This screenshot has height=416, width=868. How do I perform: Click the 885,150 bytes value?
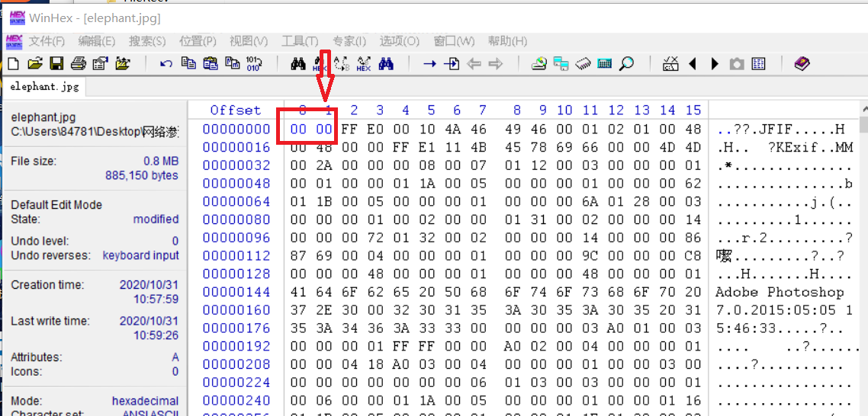(142, 175)
